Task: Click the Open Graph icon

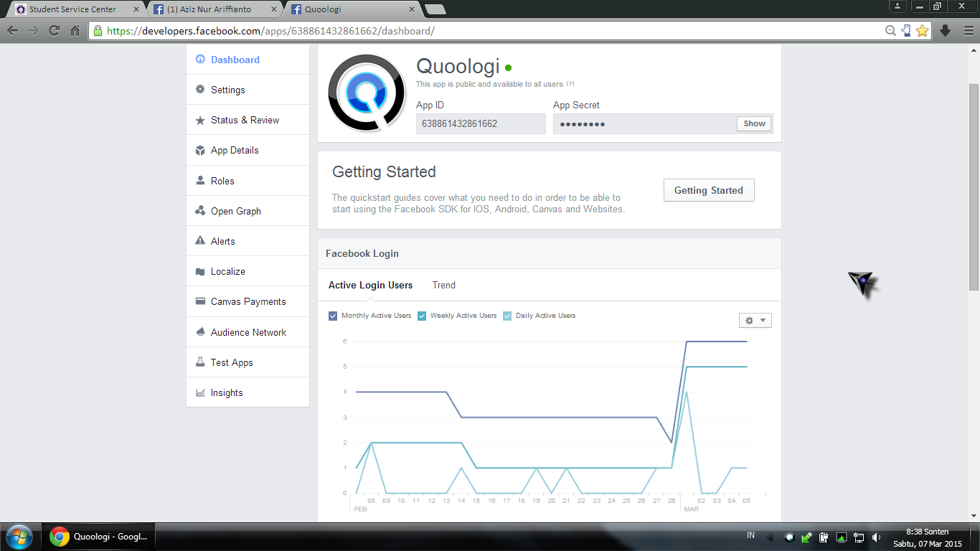Action: pyautogui.click(x=200, y=211)
